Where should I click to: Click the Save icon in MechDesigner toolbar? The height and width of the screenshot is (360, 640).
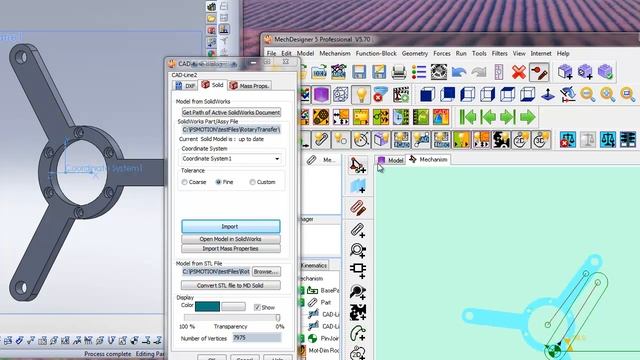coord(359,72)
